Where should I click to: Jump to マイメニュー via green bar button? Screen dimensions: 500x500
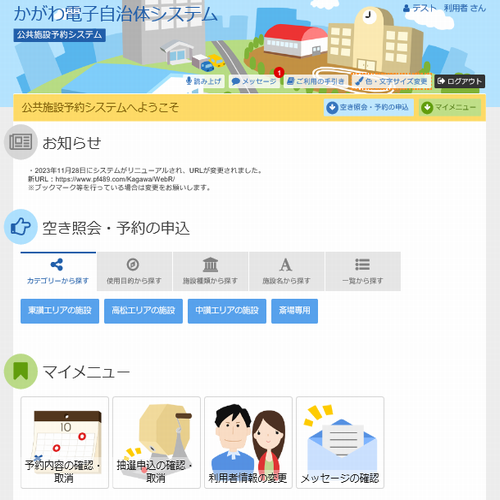450,107
